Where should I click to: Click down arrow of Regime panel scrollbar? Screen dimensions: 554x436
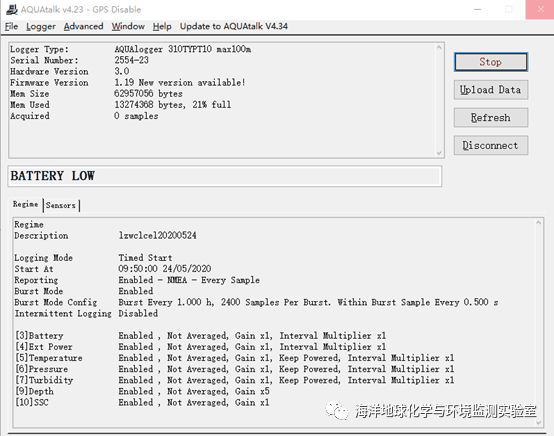[x=538, y=422]
